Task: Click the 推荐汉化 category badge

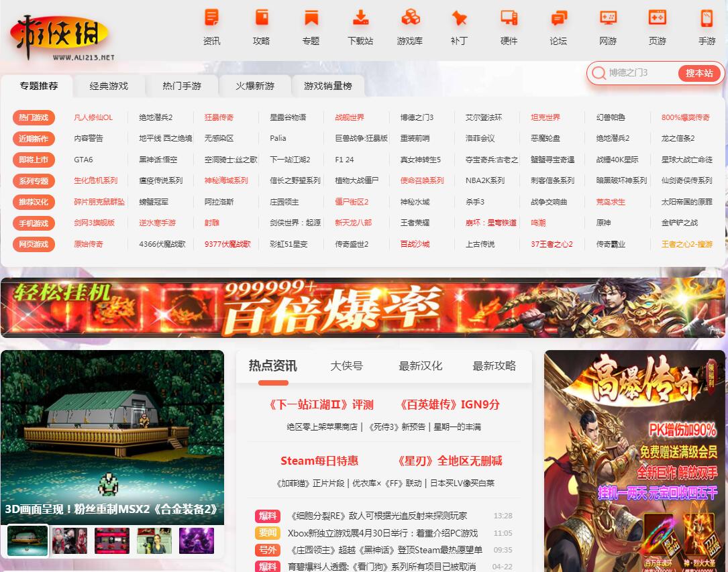Action: tap(34, 202)
